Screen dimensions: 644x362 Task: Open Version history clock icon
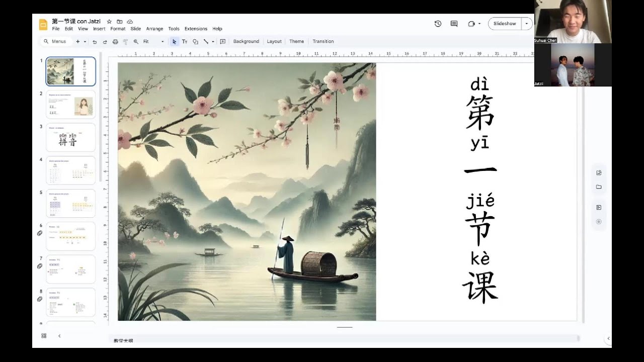tap(438, 24)
